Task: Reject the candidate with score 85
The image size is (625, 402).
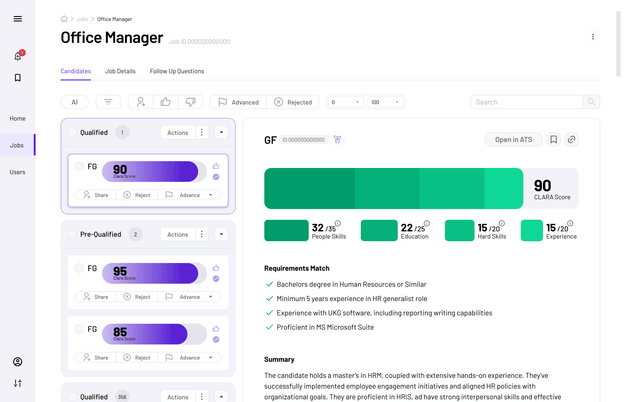Action: [x=137, y=357]
